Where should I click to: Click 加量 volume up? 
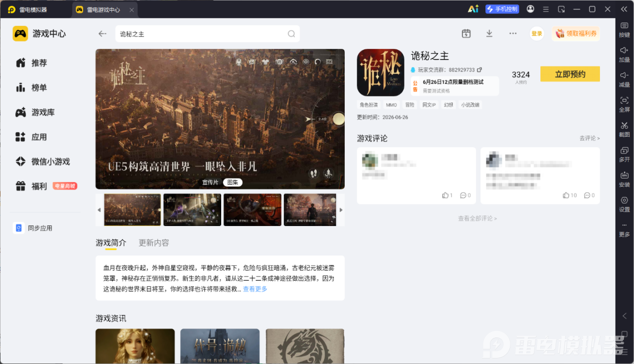(x=624, y=54)
